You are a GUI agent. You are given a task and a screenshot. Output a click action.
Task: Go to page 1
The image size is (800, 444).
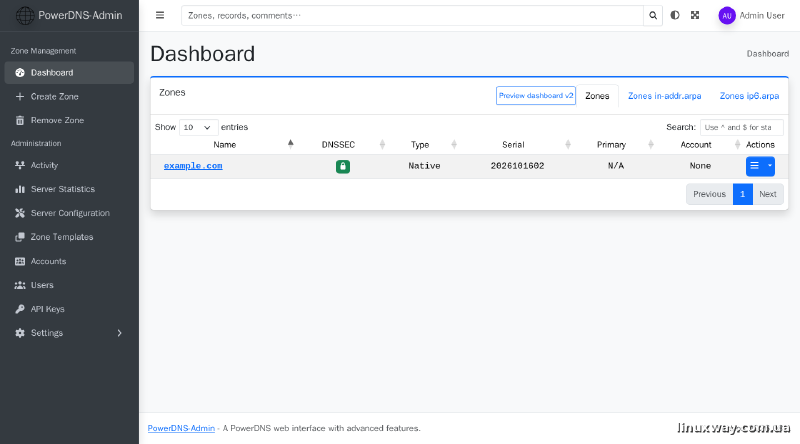(743, 194)
